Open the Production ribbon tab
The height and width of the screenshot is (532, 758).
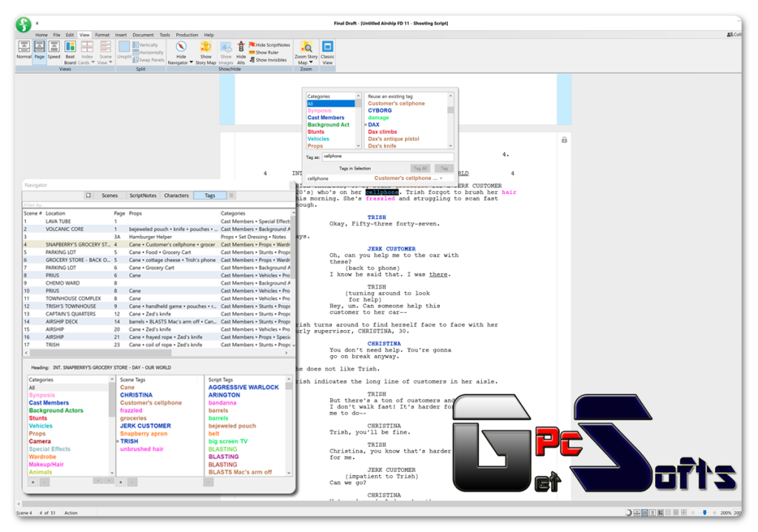pos(187,36)
